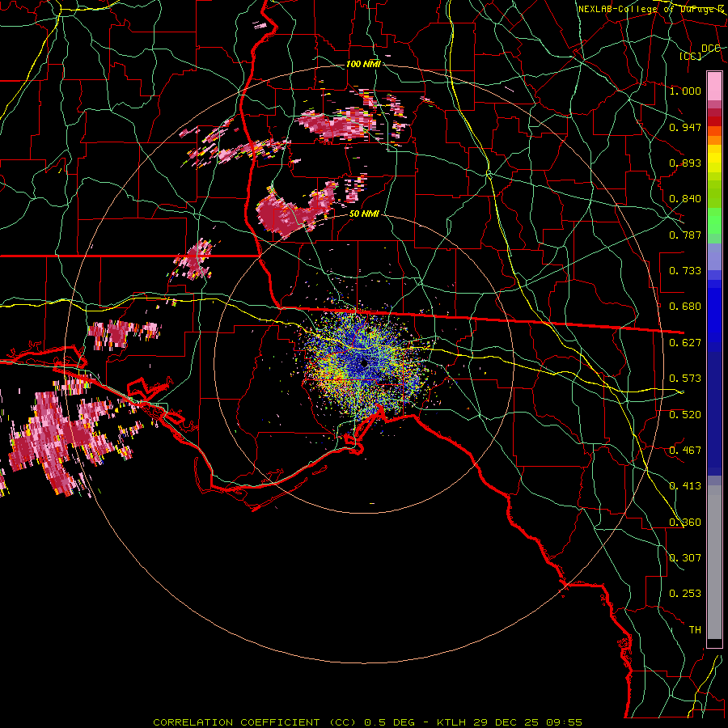Select the 0.787 scale value

(x=685, y=235)
